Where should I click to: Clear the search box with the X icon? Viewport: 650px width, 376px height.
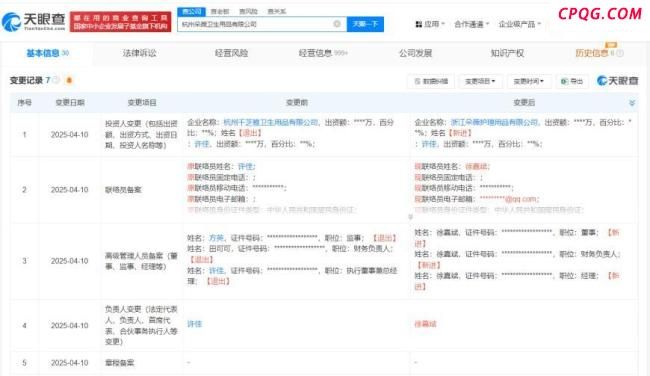coord(337,24)
